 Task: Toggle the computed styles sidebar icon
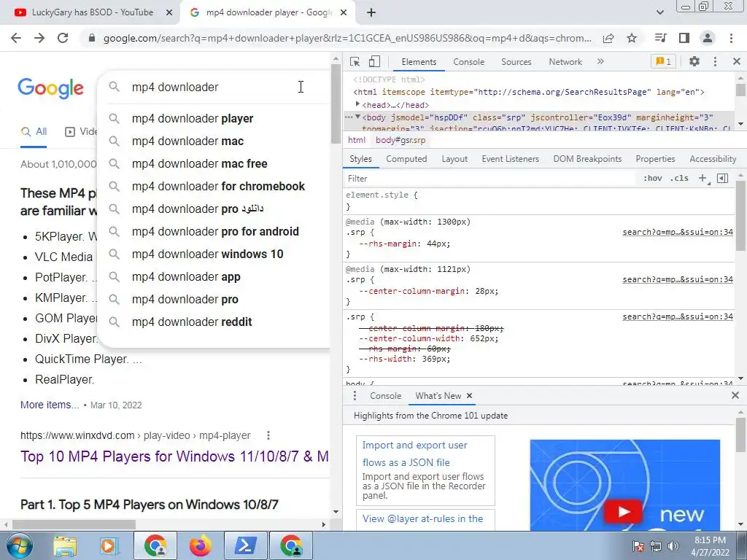click(x=723, y=179)
